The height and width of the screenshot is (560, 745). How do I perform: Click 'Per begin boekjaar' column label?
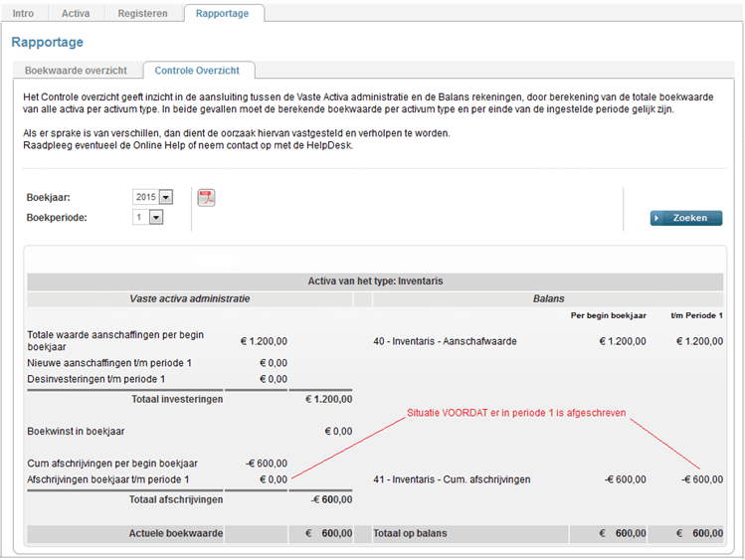tap(608, 315)
